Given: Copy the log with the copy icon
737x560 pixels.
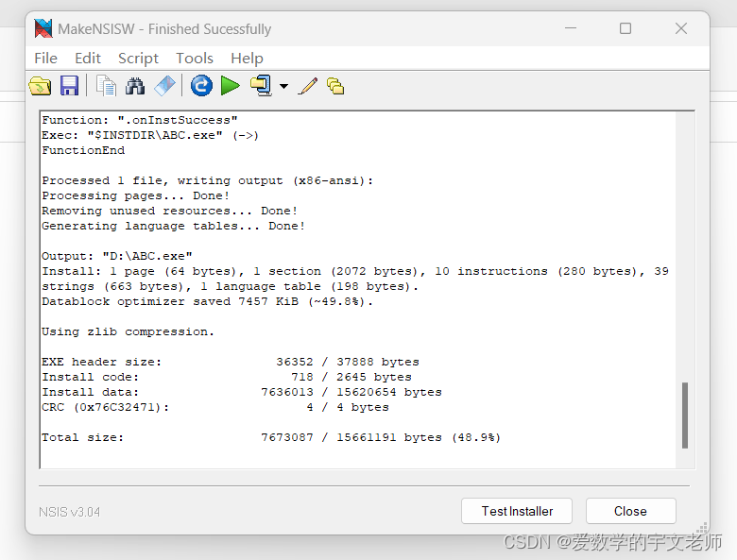Looking at the screenshot, I should tap(106, 86).
